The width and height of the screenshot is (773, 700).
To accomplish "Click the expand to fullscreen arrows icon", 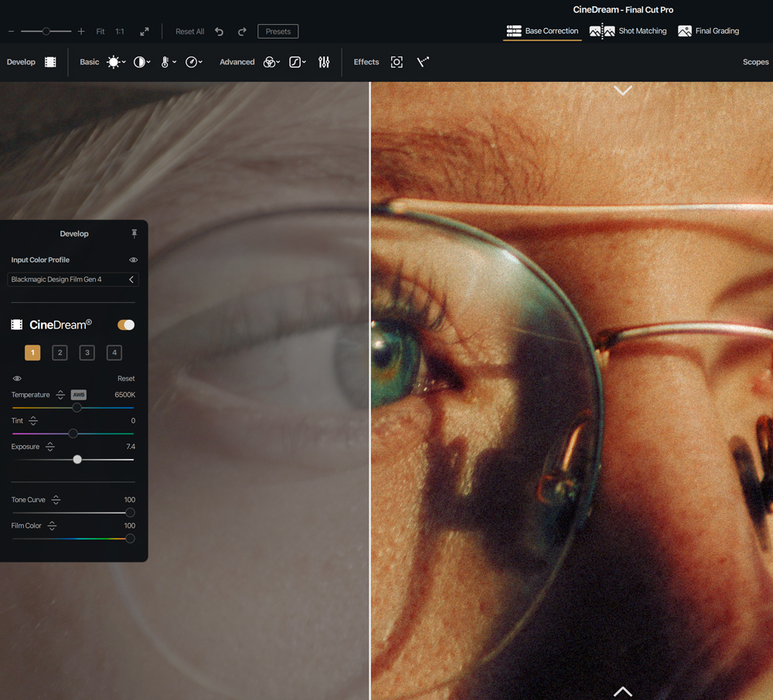I will 145,32.
